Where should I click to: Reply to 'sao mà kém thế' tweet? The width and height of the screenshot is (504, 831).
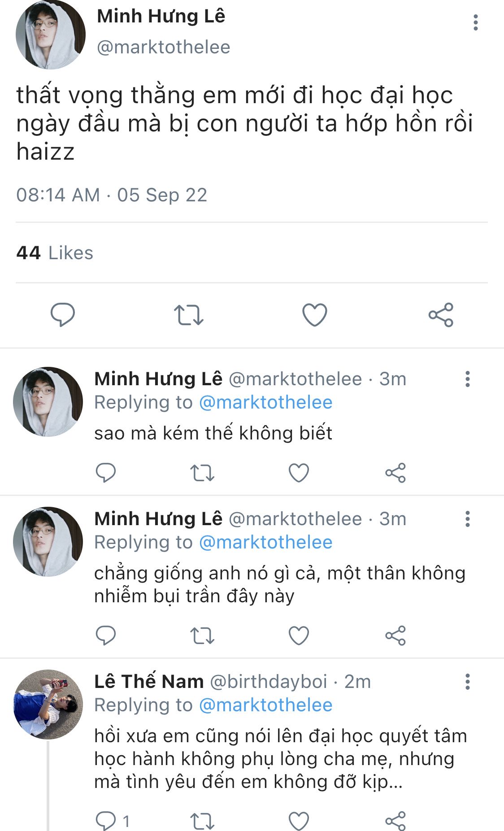pos(106,473)
